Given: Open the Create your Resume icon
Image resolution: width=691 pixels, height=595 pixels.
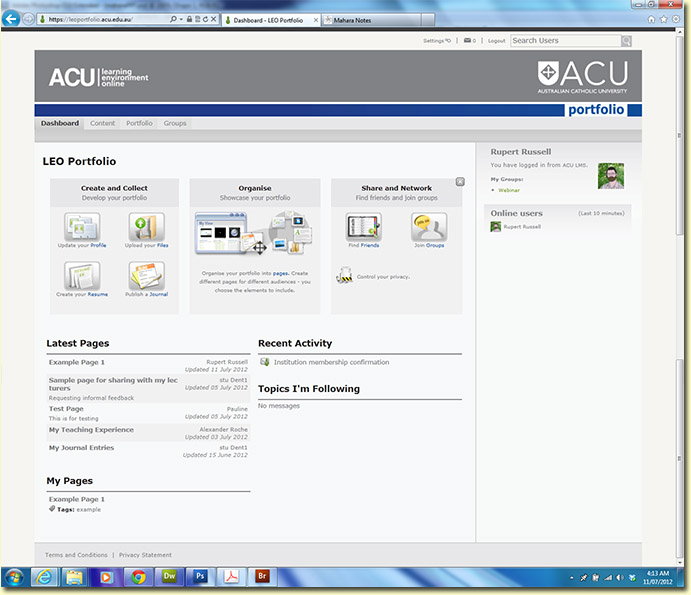Looking at the screenshot, I should 81,275.
